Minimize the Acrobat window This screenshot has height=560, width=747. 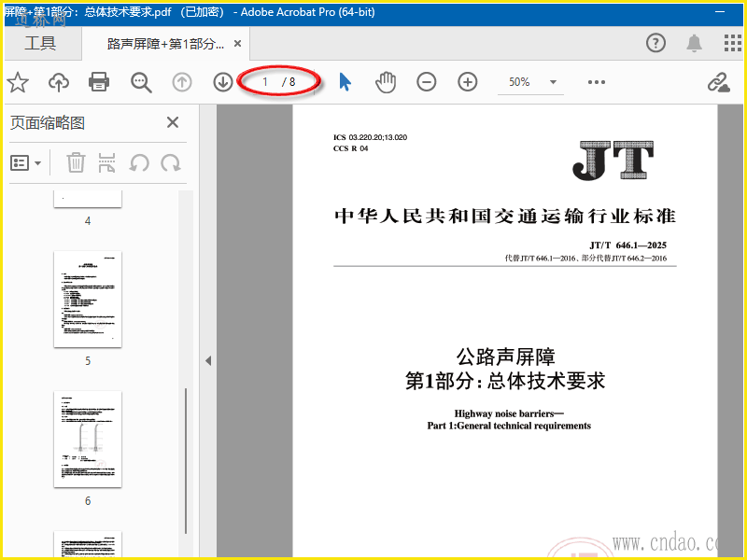[720, 12]
